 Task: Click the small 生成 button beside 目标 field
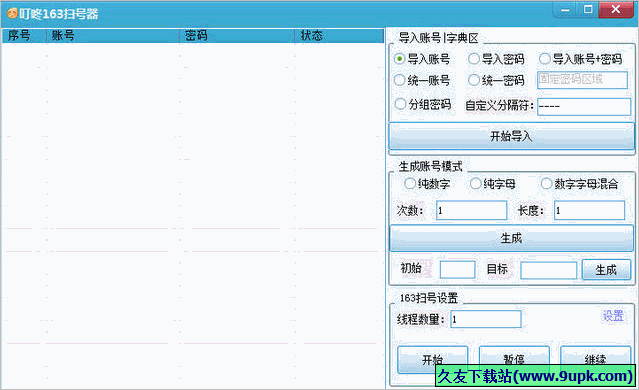(x=606, y=270)
